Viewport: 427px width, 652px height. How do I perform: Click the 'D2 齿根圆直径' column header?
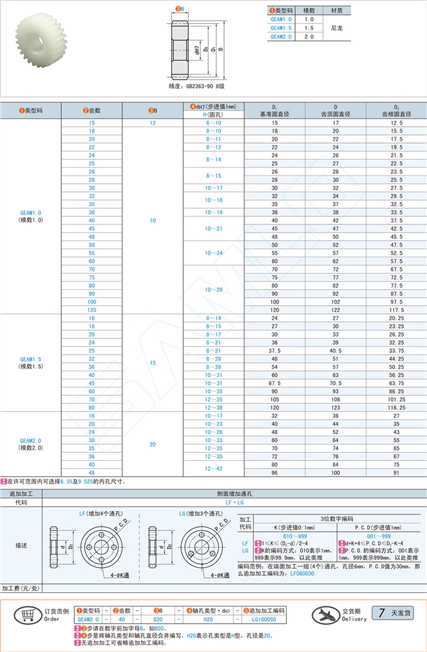click(397, 111)
